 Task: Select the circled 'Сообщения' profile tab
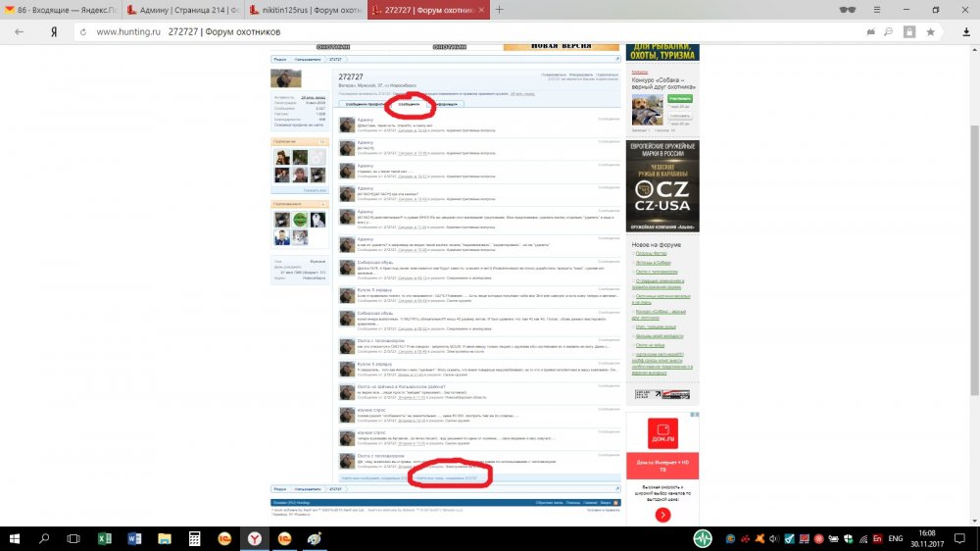410,103
